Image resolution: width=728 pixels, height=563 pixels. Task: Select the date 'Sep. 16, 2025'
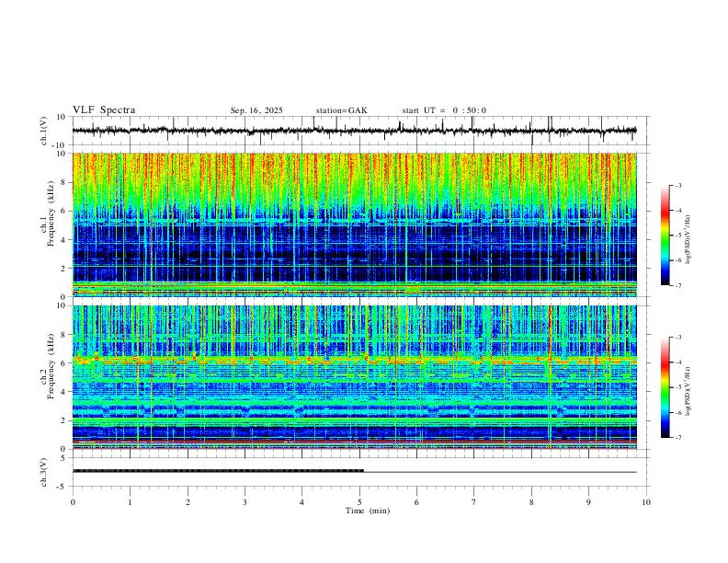tap(256, 110)
